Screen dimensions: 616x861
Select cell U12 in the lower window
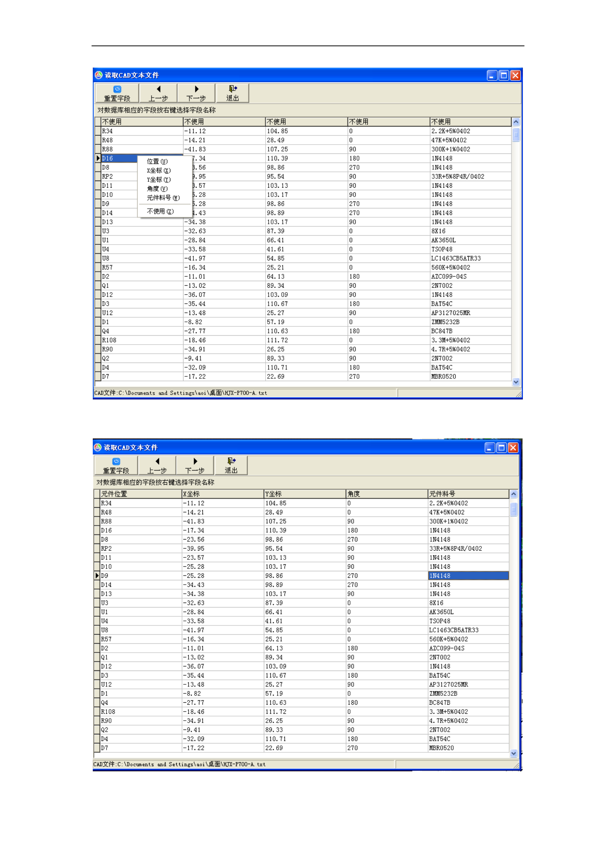(141, 684)
